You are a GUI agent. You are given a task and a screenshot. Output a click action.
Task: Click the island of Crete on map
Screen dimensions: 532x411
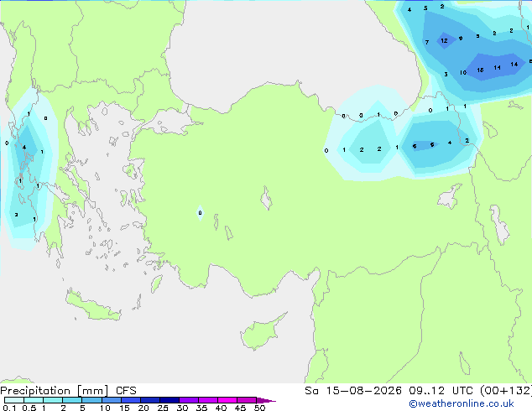coord(93,307)
